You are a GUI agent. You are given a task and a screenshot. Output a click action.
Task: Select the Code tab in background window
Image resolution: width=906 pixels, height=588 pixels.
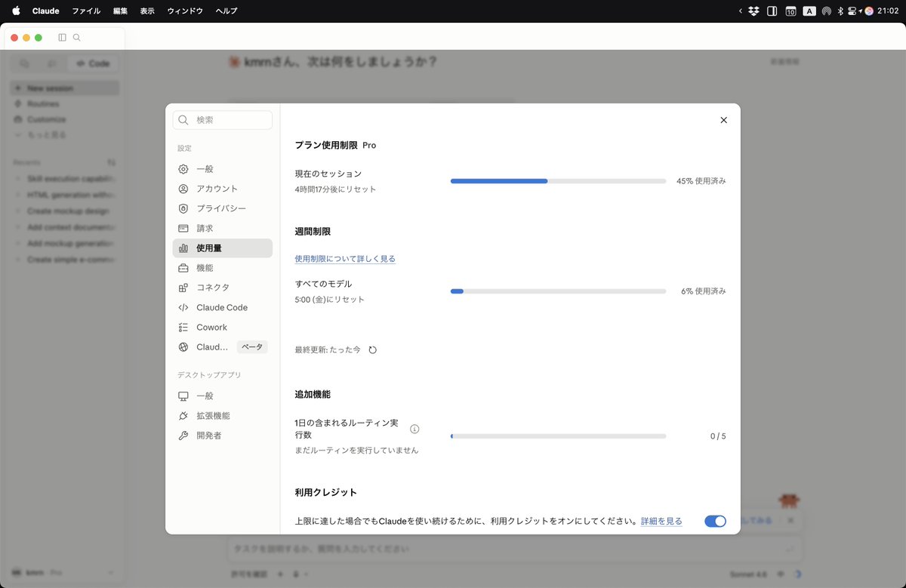[x=92, y=63]
